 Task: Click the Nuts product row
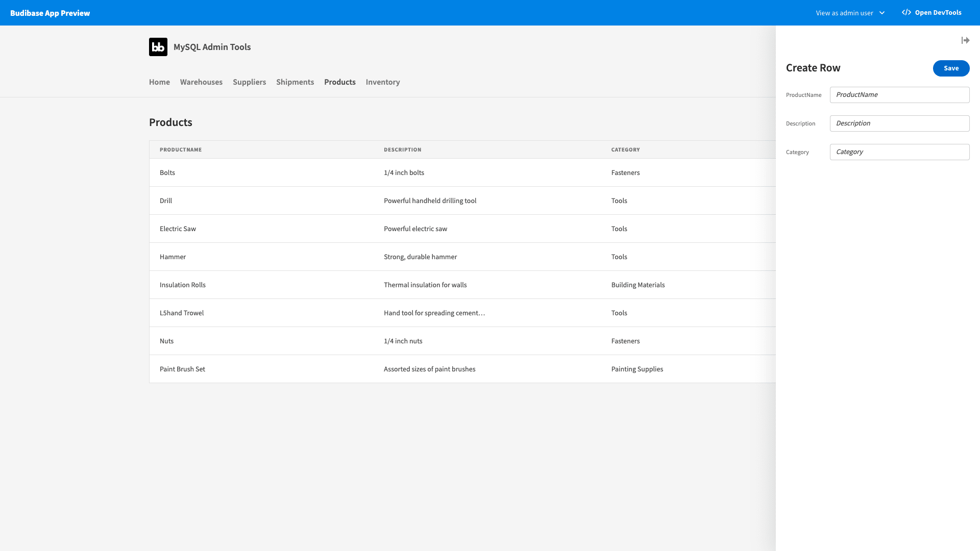coord(462,341)
